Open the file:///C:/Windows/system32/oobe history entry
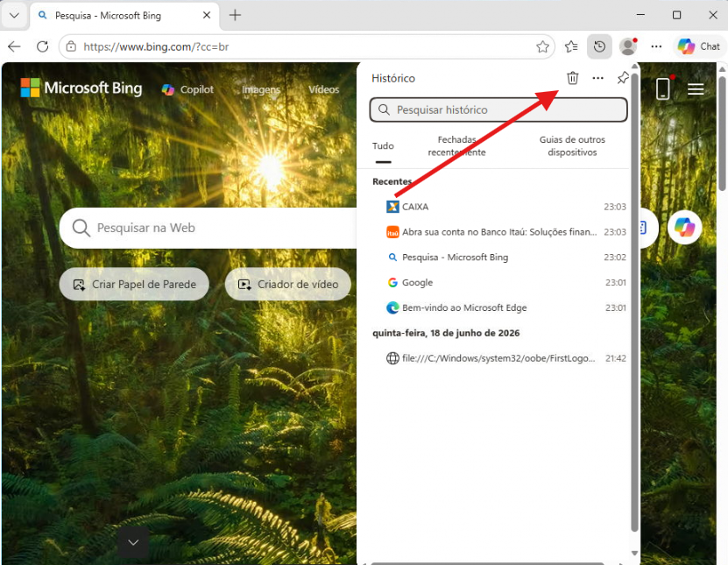This screenshot has width=728, height=565. [x=499, y=358]
